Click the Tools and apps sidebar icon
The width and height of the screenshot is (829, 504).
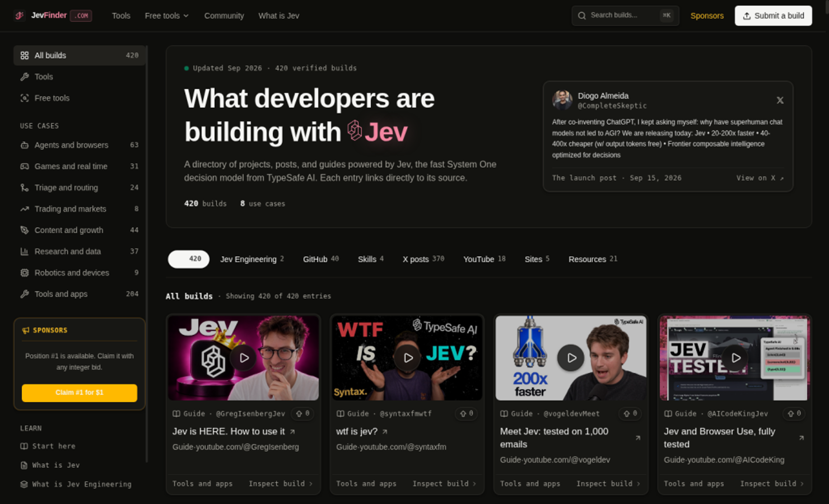tap(25, 294)
